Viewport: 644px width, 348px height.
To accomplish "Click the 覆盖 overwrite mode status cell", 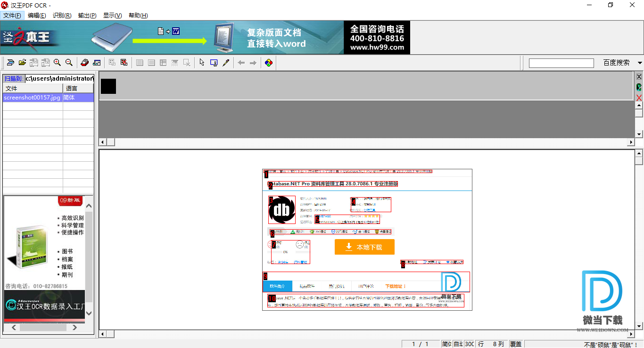I will click(516, 344).
